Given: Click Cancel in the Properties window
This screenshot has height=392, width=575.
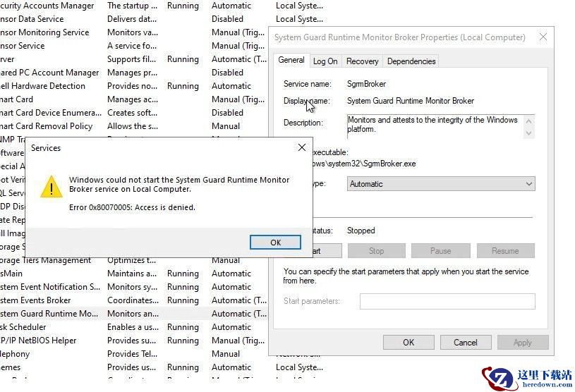Looking at the screenshot, I should tap(466, 343).
